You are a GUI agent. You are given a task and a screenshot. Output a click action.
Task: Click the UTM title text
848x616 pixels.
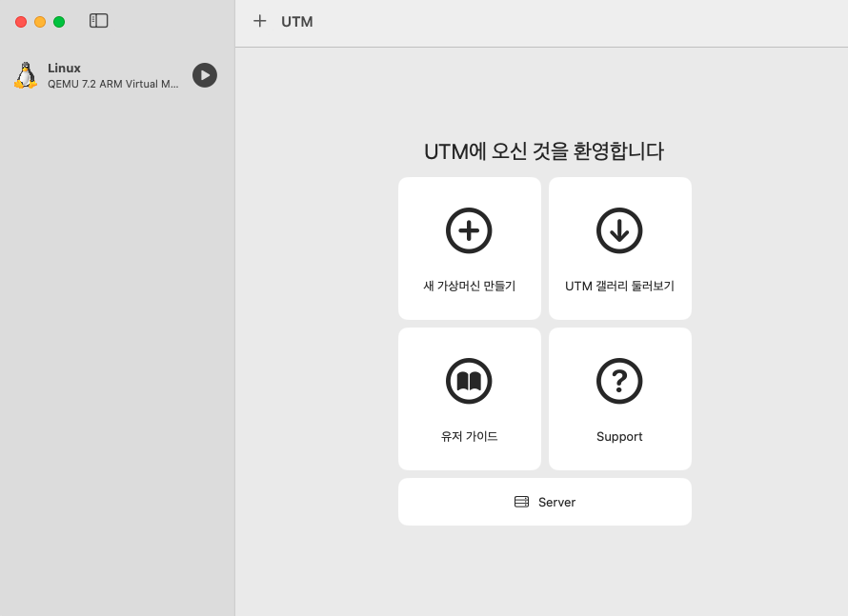tap(297, 22)
